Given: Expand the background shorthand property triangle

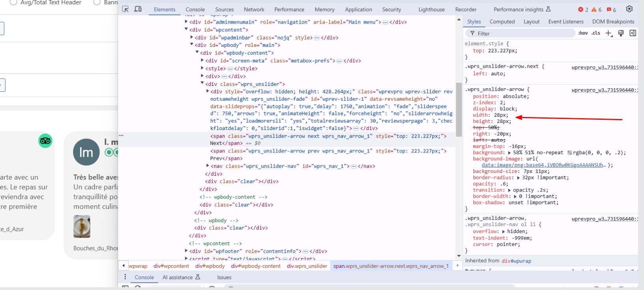Looking at the screenshot, I should tap(509, 153).
